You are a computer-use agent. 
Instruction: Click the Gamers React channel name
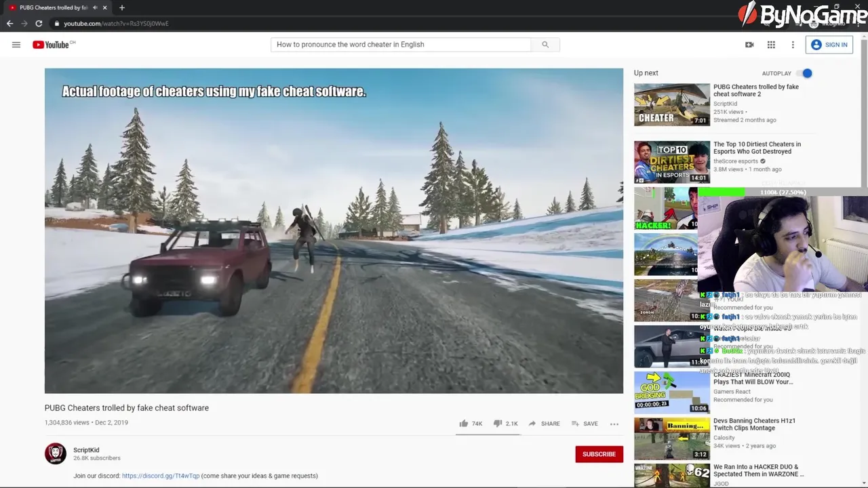tap(732, 392)
